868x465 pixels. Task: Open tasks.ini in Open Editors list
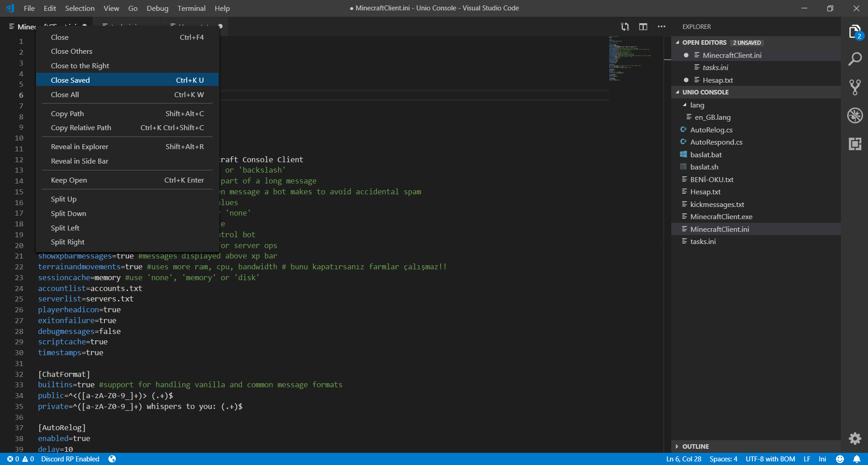(x=756, y=67)
